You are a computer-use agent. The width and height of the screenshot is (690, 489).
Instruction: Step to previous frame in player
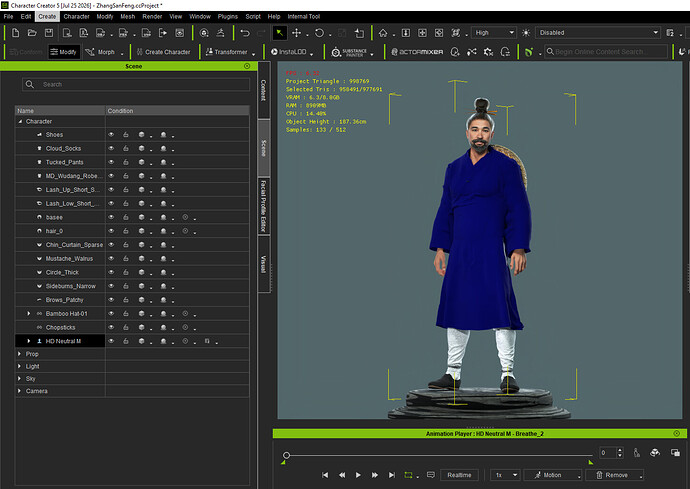[342, 475]
